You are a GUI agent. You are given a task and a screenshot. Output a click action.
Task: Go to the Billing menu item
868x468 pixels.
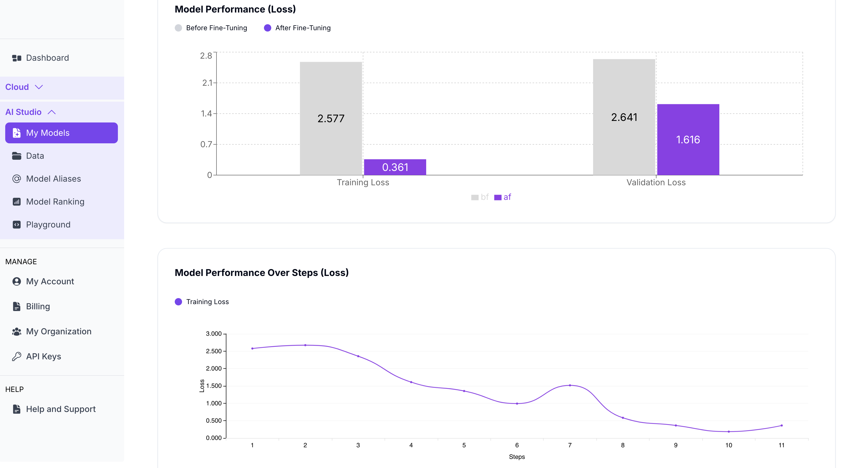click(x=38, y=306)
